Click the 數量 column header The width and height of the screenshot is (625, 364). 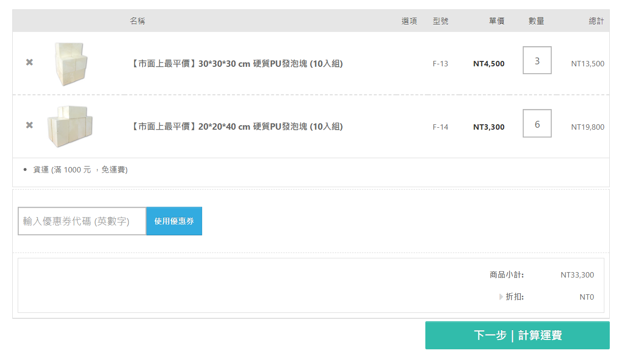(536, 21)
